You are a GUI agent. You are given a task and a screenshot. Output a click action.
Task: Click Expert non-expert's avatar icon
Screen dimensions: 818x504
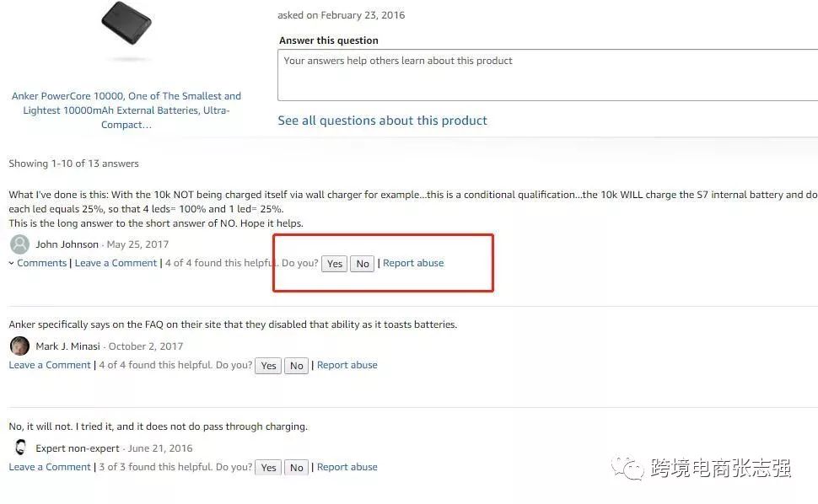point(19,448)
